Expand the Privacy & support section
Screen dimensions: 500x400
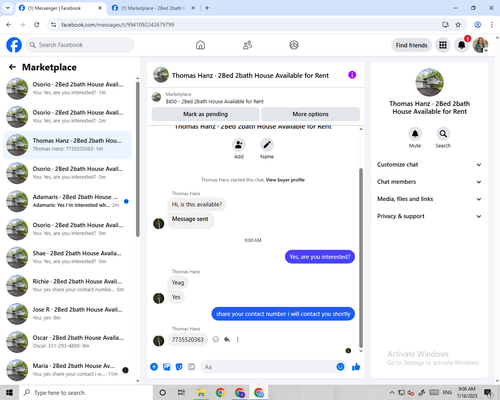coord(429,216)
